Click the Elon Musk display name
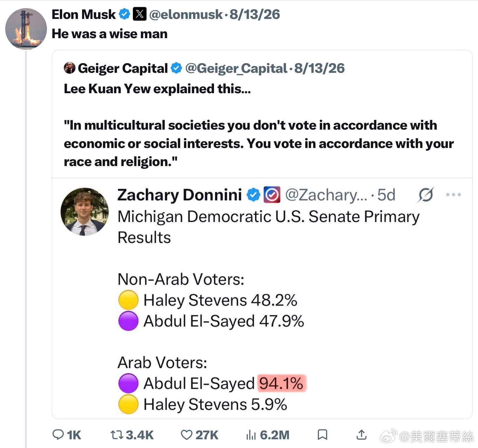 click(x=84, y=14)
